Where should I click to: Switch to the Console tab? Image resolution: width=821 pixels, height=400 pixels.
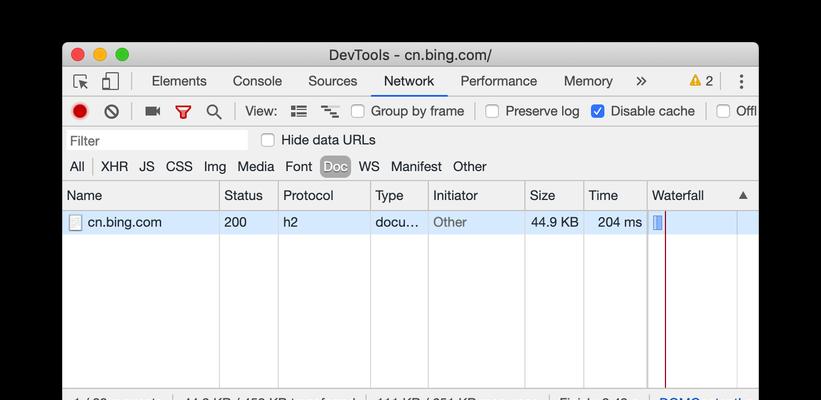(257, 81)
